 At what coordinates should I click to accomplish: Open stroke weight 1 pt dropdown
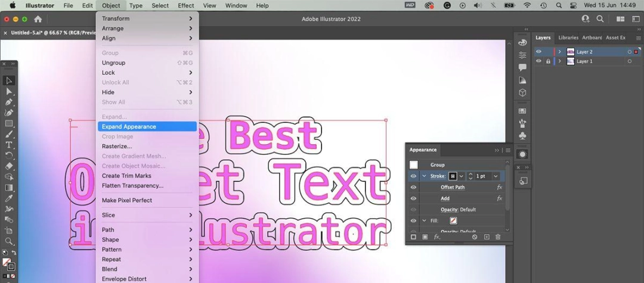[496, 176]
